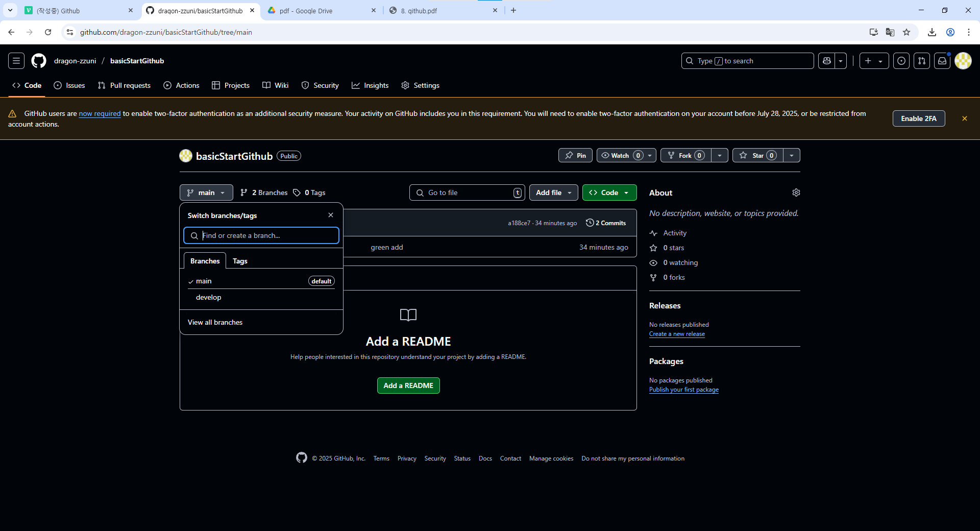This screenshot has height=531, width=980.
Task: Open Copilot chat icon
Action: [x=827, y=61]
